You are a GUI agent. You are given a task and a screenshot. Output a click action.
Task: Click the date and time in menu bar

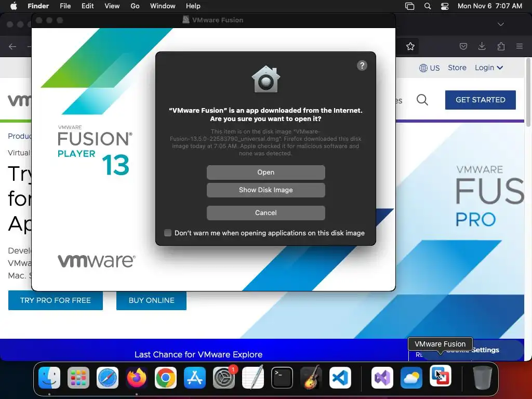pyautogui.click(x=489, y=6)
